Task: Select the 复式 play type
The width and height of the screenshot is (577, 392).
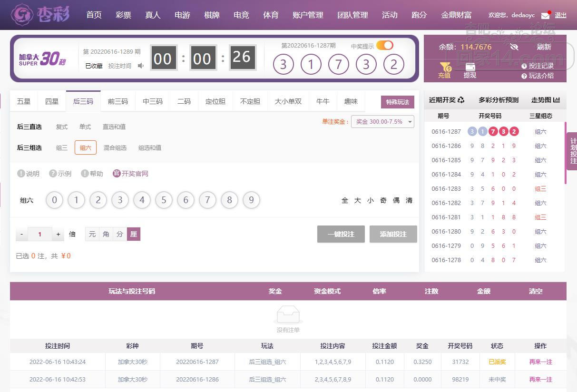Action: [62, 127]
